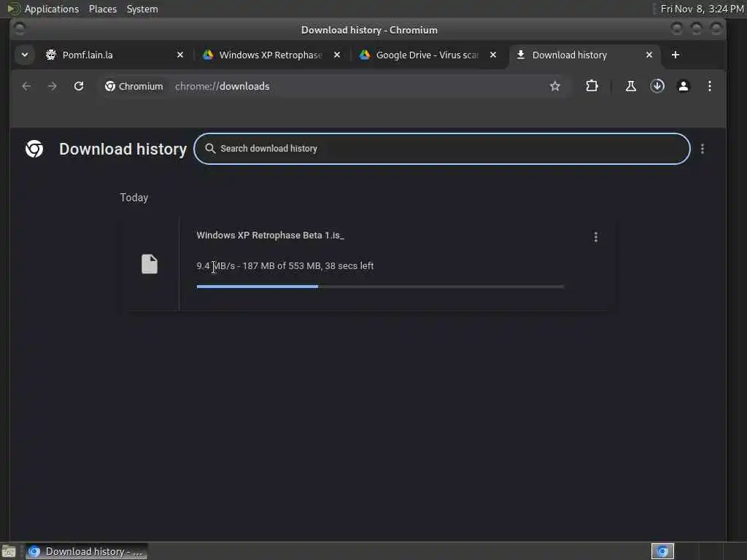Screen dimensions: 747x560
Task: Show the downloads bubble in toolbar
Action: coord(657,86)
